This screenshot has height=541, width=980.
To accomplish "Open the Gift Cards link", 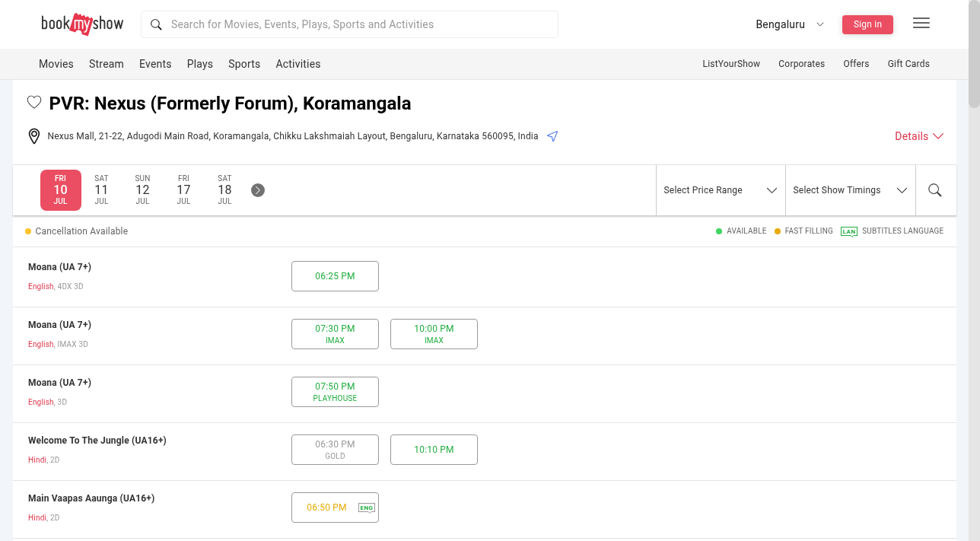I will click(908, 64).
